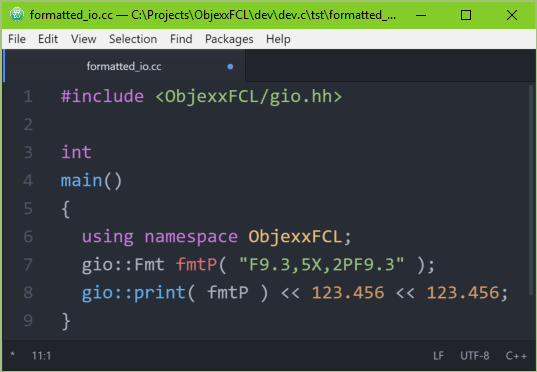The height and width of the screenshot is (372, 537).
Task: Close the Atom window
Action: (x=512, y=15)
